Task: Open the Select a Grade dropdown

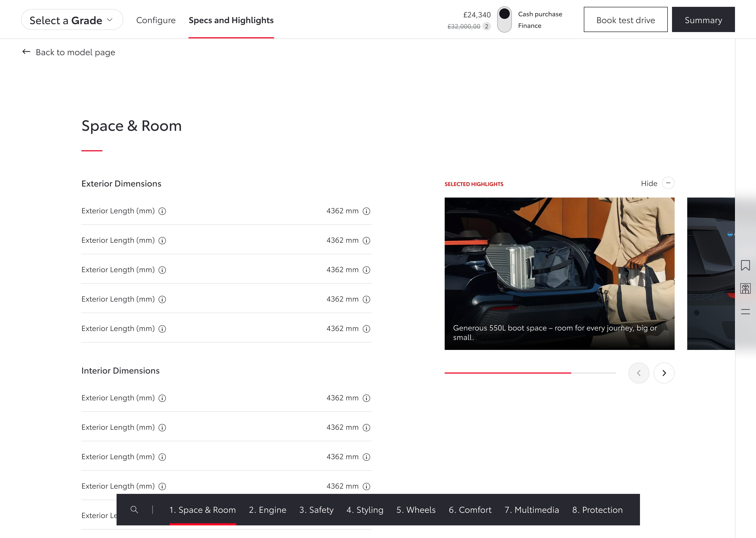Action: tap(72, 20)
